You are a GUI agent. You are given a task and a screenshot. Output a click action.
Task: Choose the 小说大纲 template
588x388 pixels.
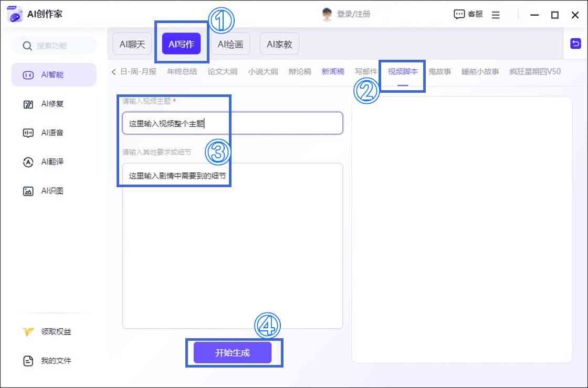pyautogui.click(x=263, y=71)
